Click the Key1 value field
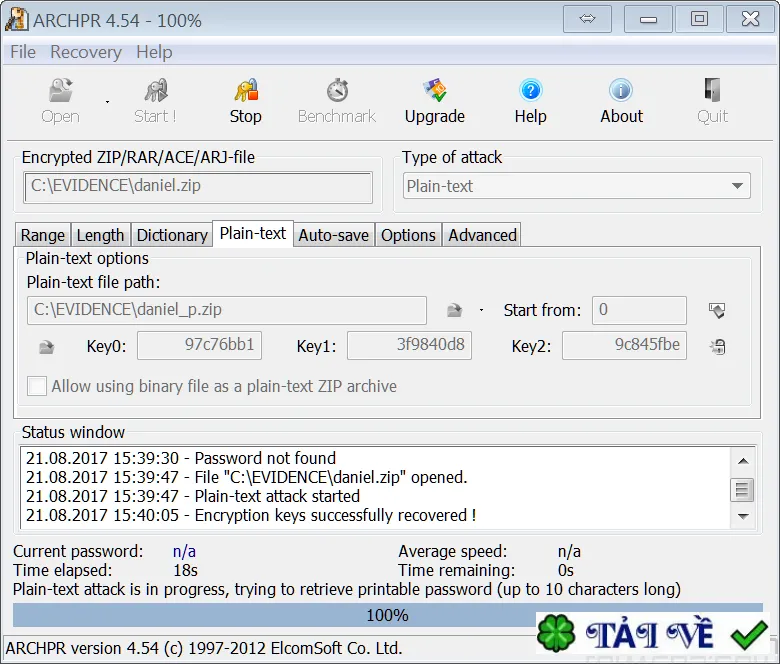The height and width of the screenshot is (664, 780). click(x=409, y=345)
